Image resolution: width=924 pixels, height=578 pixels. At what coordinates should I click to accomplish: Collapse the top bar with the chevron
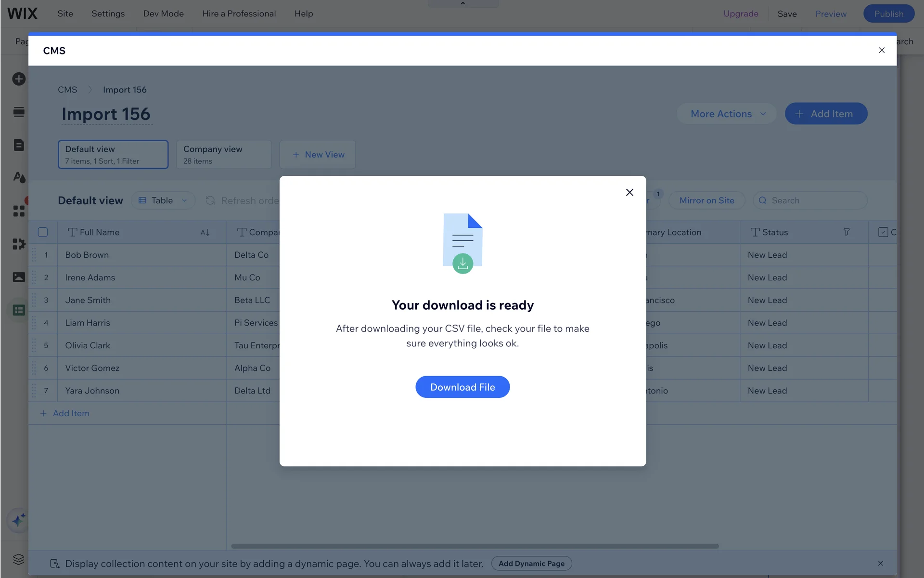(x=463, y=3)
